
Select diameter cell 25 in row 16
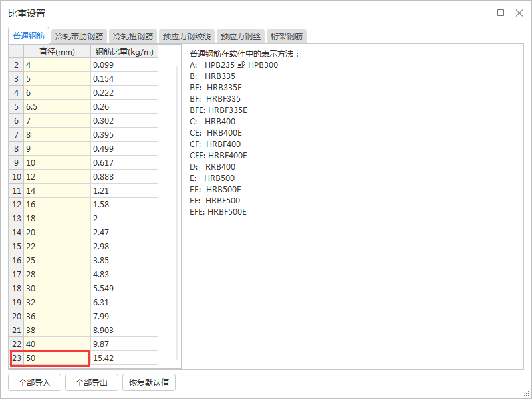(x=57, y=260)
